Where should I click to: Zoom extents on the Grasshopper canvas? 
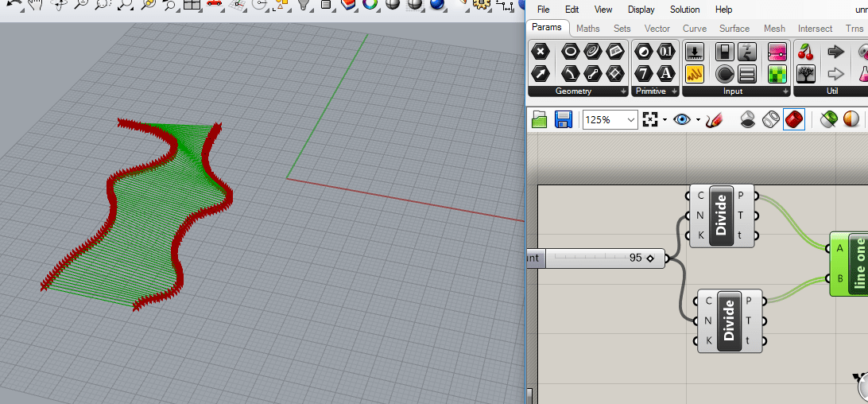tap(650, 119)
